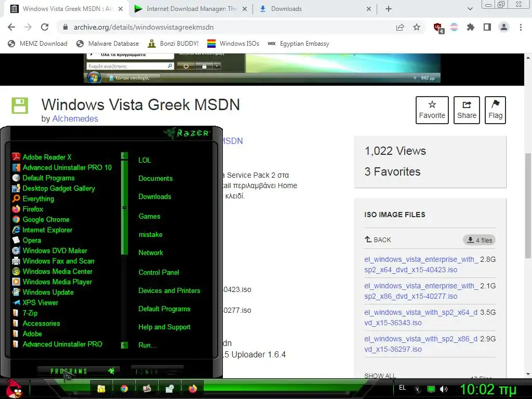Switch to the Internet Download Manager tab
Image resolution: width=532 pixels, height=399 pixels.
(190, 9)
